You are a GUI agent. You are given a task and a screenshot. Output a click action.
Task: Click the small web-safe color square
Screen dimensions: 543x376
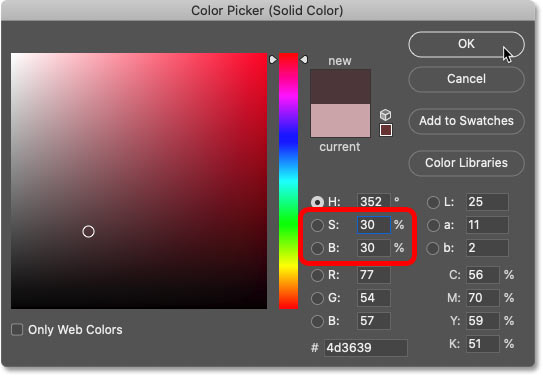(x=386, y=130)
